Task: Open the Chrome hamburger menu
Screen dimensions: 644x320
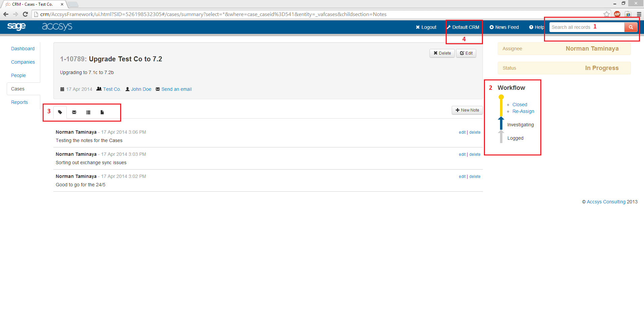Action: (639, 14)
